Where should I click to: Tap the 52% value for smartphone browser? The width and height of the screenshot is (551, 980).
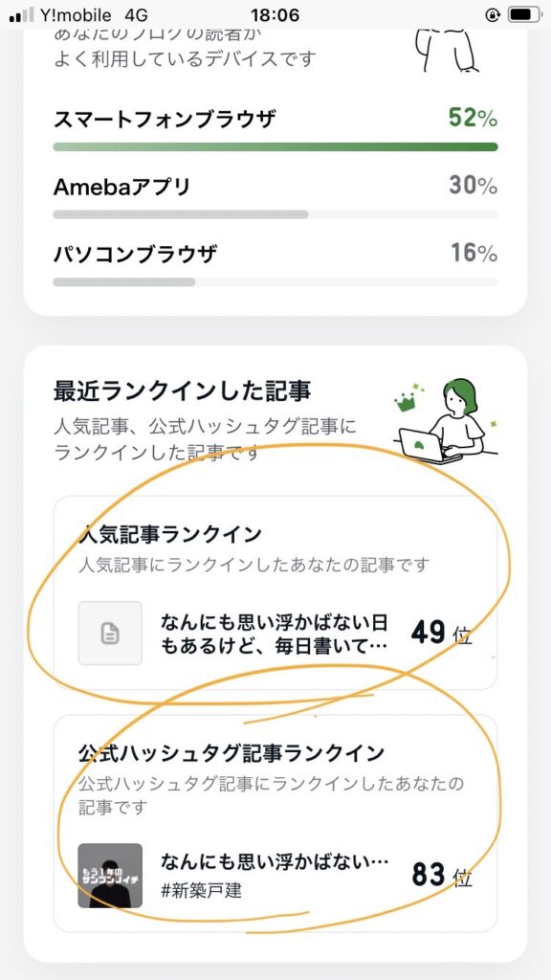(473, 118)
